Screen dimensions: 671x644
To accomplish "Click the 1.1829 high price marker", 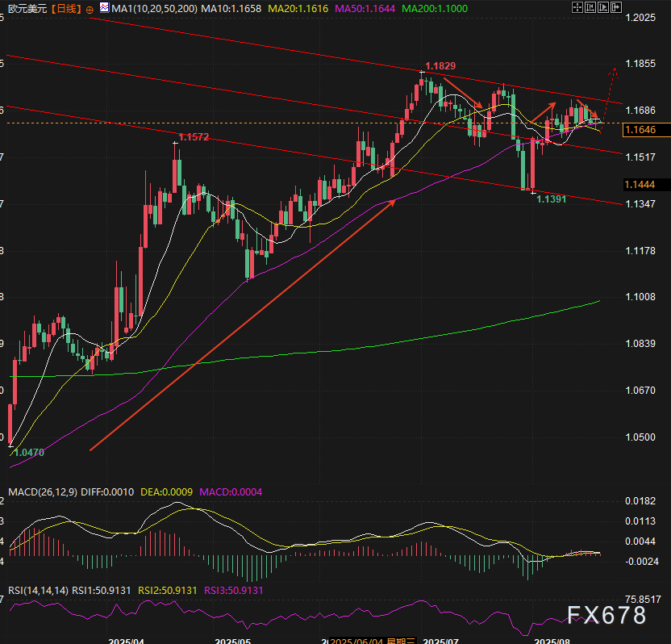I will [x=440, y=65].
